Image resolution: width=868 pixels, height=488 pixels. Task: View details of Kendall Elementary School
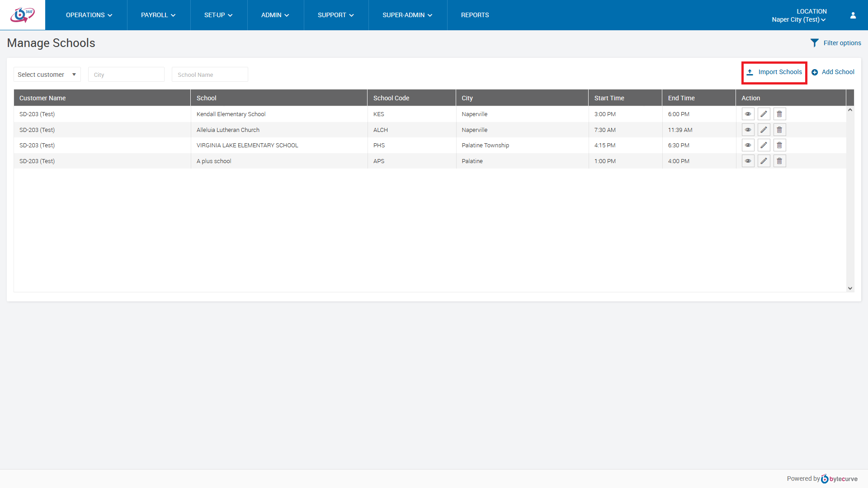coord(748,114)
